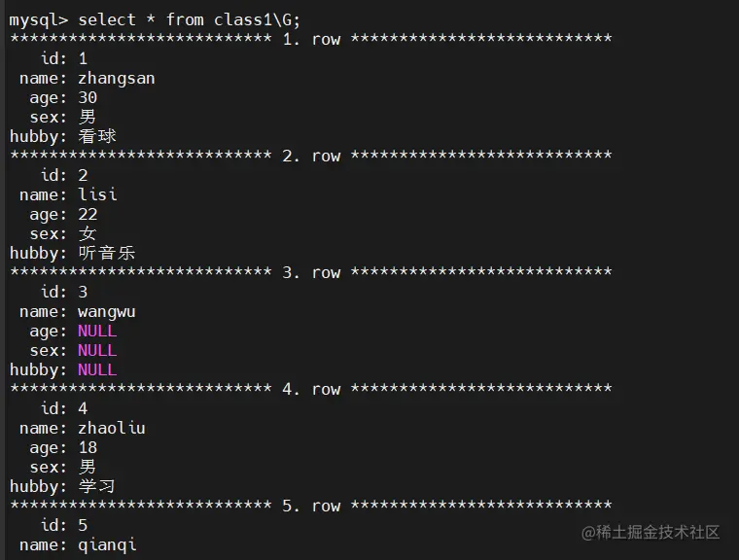Click the NULL value beside sex
The image size is (739, 560).
(97, 350)
